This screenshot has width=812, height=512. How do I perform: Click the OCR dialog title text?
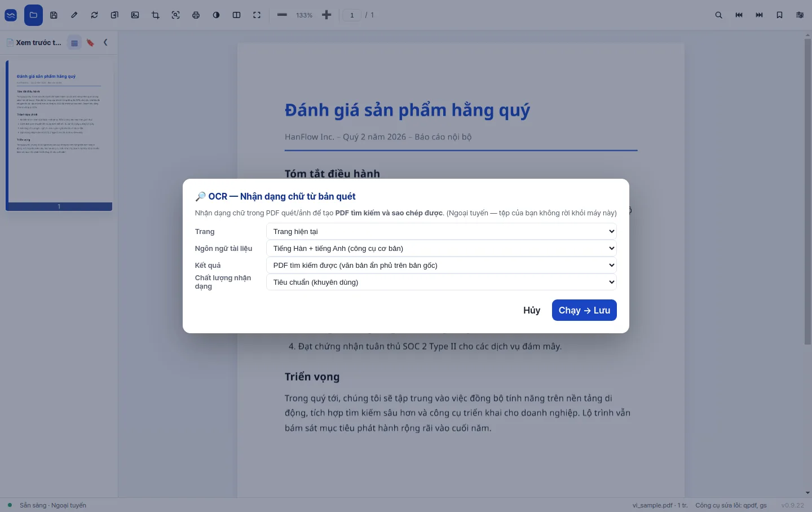tap(275, 196)
